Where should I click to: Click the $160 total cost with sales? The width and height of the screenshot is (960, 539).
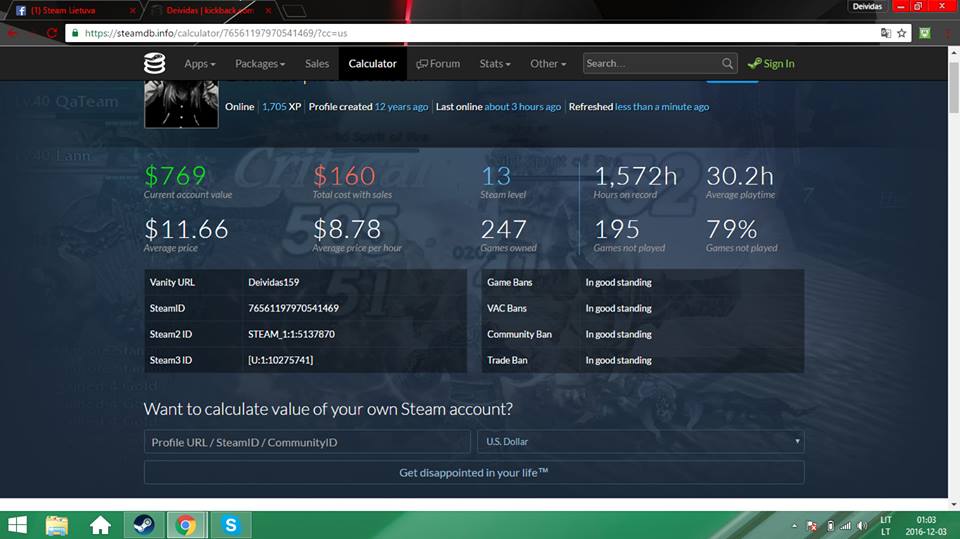coord(343,176)
